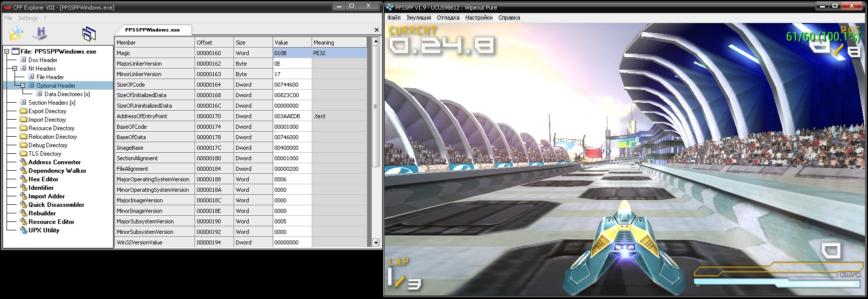The height and width of the screenshot is (299, 868).
Task: Click the Resource Directory folder icon
Action: 24,128
